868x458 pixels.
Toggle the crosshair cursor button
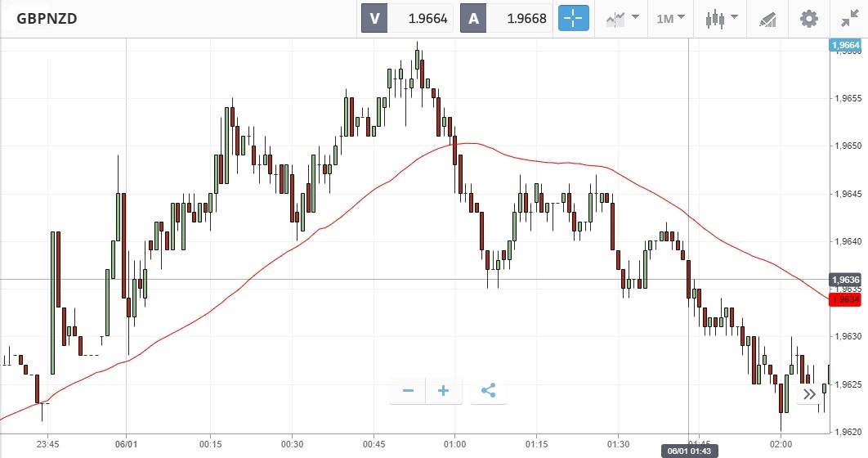tap(574, 18)
